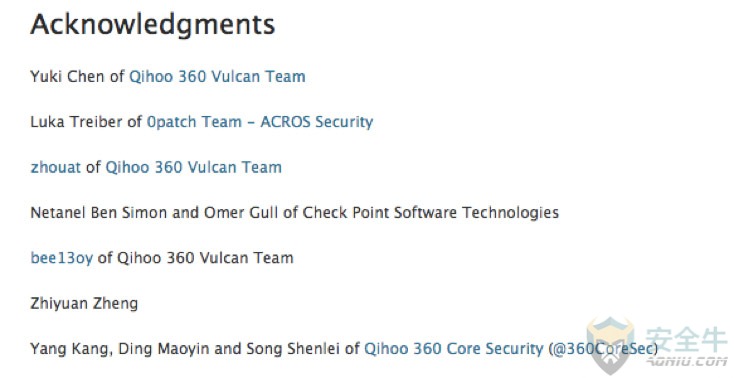The width and height of the screenshot is (734, 378).
Task: Open Qihoo 360 Vulcan Team link beside Yuki Chen
Action: [217, 76]
